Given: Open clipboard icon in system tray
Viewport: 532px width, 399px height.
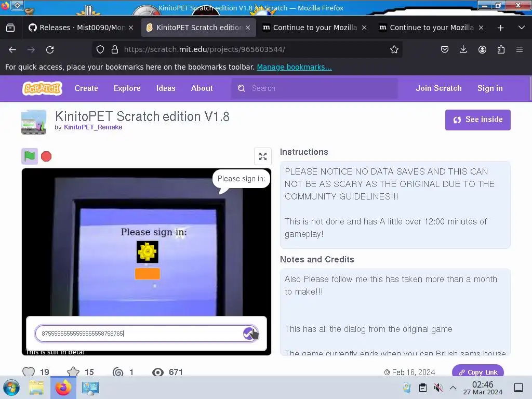Looking at the screenshot, I should pos(423,388).
